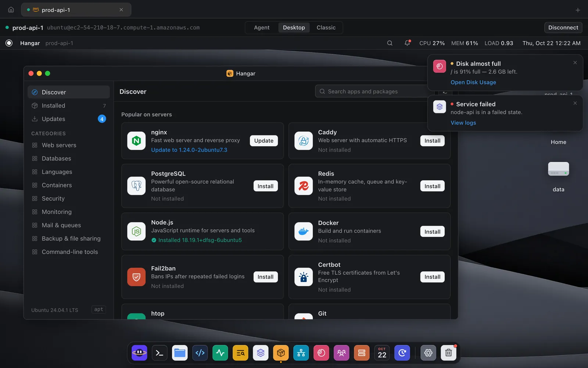Install Redis
588x368 pixels.
[x=432, y=186]
